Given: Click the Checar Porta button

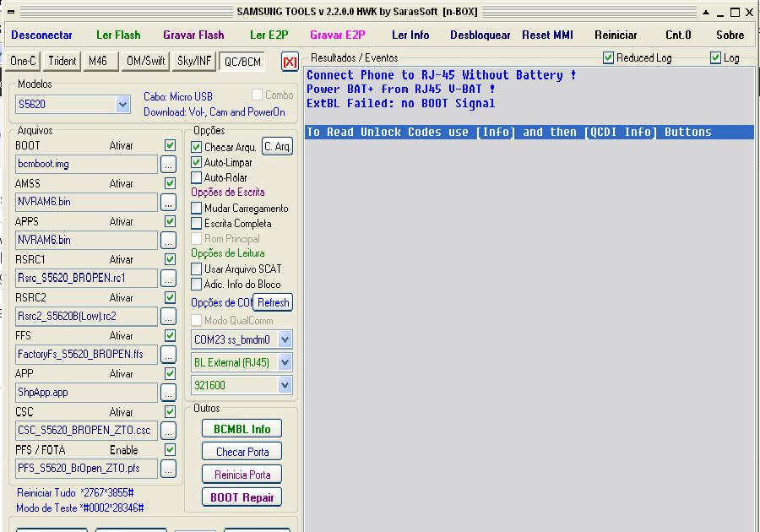Looking at the screenshot, I should (x=242, y=452).
